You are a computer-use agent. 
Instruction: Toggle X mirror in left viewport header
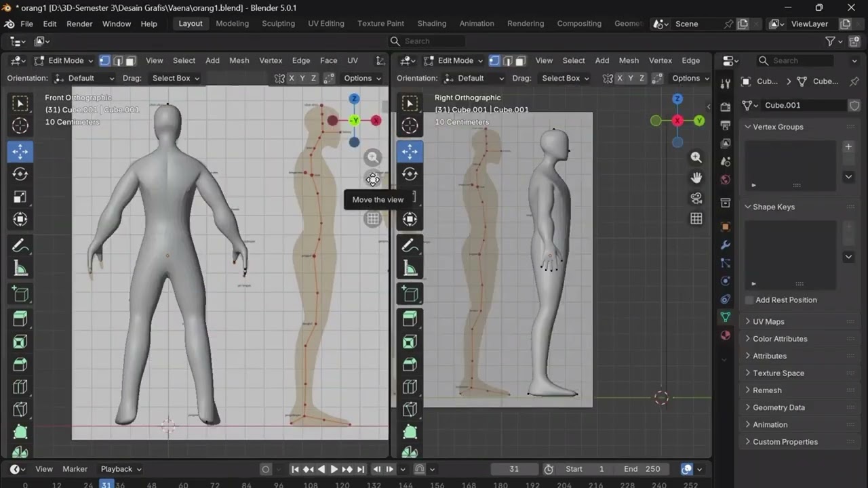click(x=292, y=78)
